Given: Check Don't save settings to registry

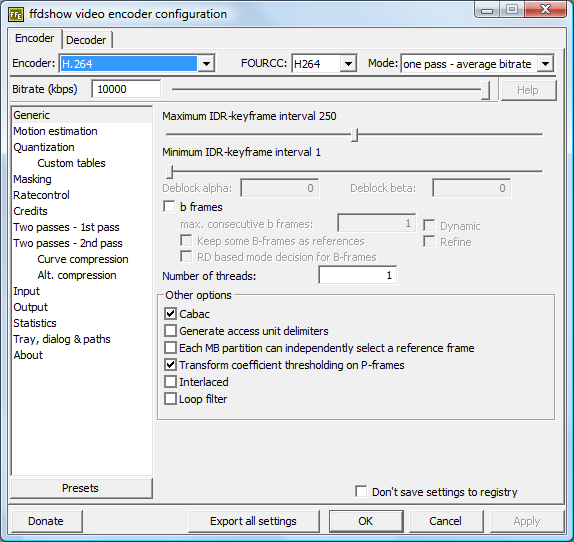Looking at the screenshot, I should pos(361,491).
